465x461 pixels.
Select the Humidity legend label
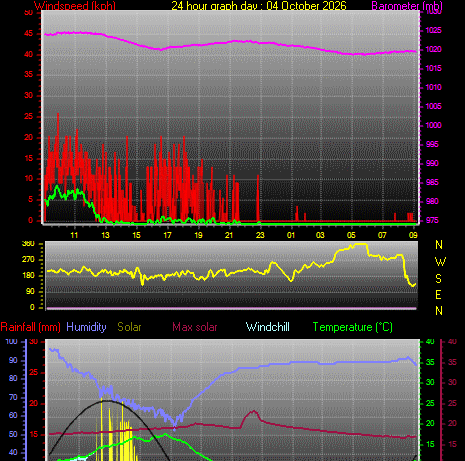[86, 327]
